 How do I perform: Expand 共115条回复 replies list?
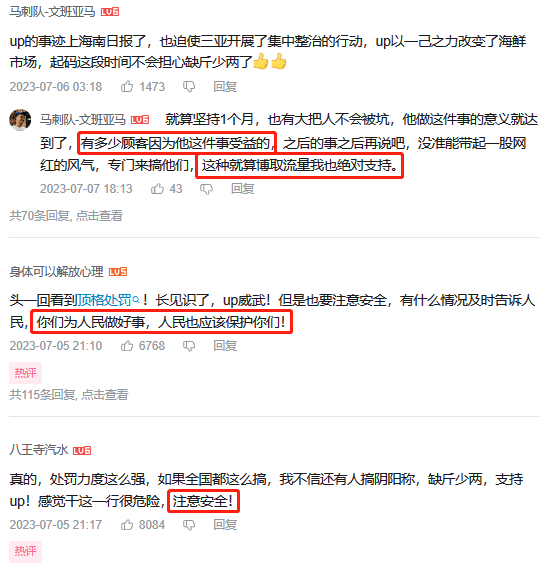69,394
